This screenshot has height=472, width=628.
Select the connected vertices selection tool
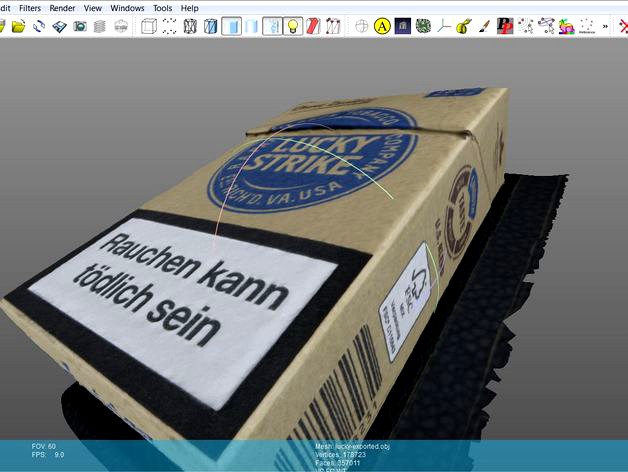pyautogui.click(x=545, y=26)
